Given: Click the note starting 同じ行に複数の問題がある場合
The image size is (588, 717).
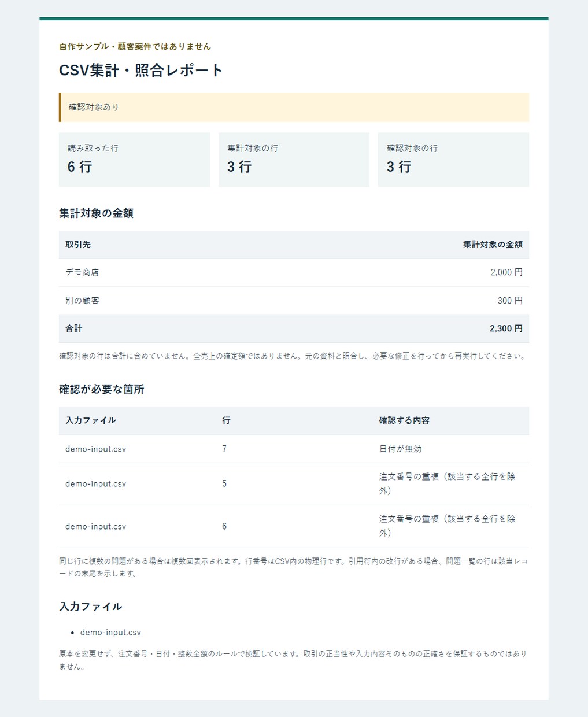Looking at the screenshot, I should [293, 567].
